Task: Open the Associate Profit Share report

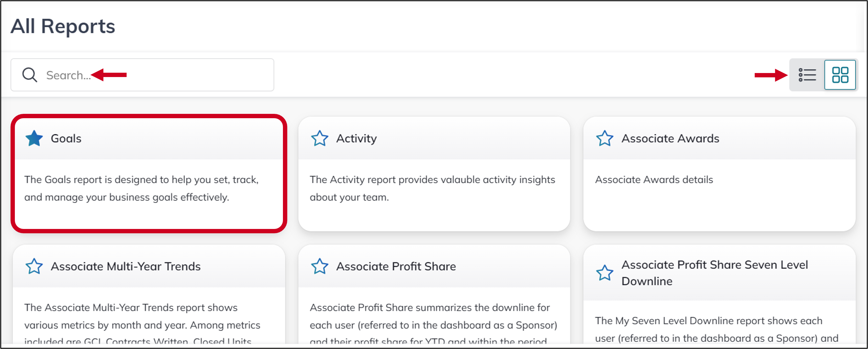Action: (396, 266)
